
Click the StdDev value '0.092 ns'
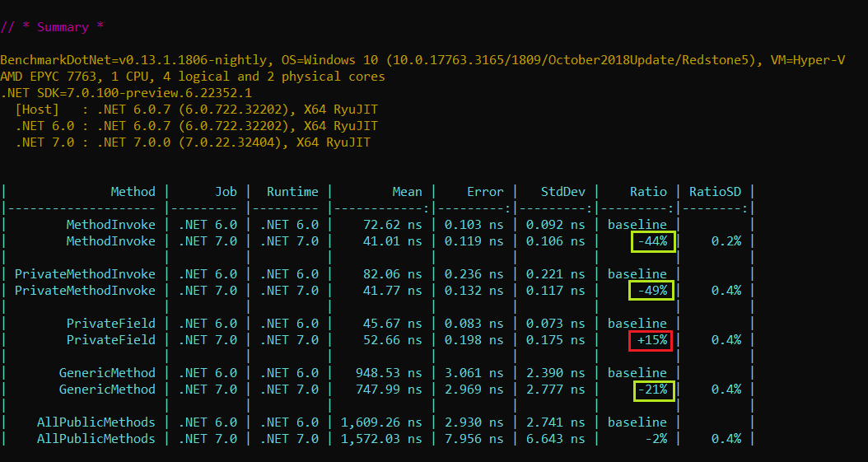(556, 225)
